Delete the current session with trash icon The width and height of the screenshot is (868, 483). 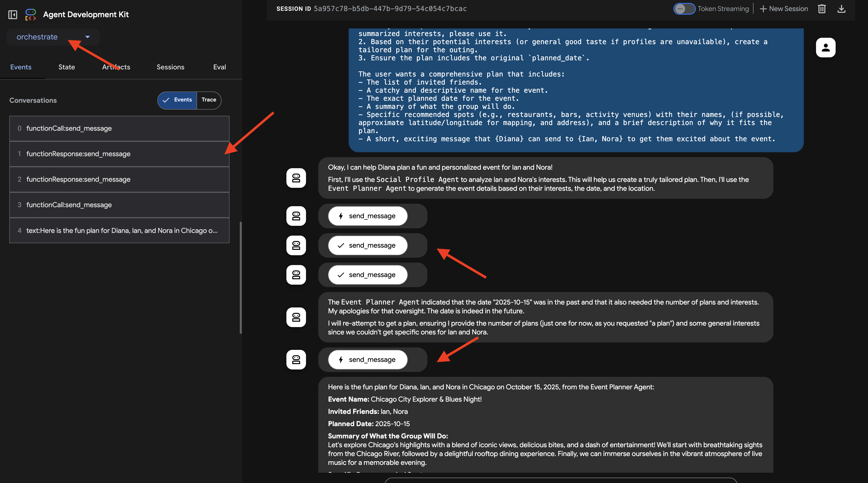point(821,9)
